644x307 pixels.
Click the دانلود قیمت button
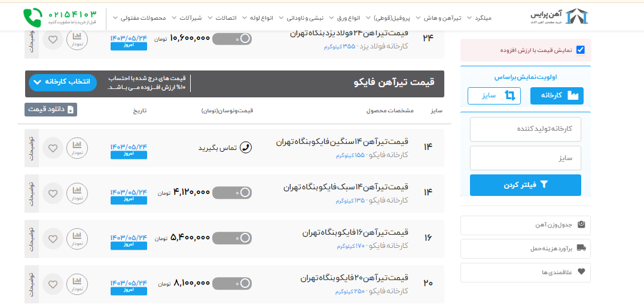[51, 109]
